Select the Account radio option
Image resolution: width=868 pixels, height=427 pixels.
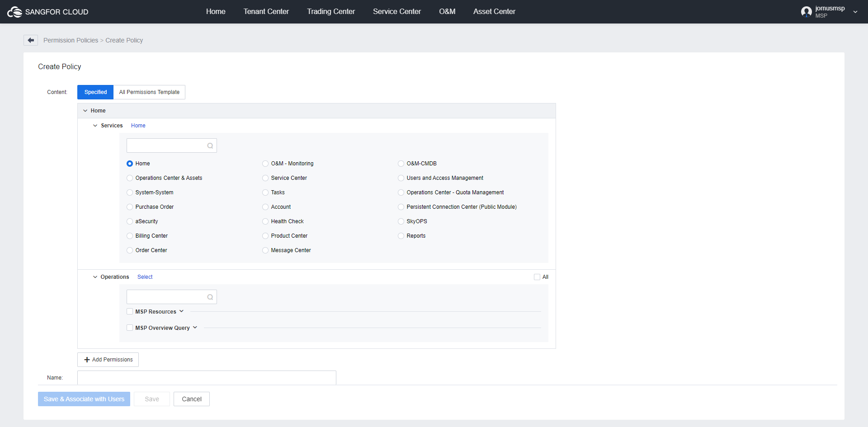pyautogui.click(x=265, y=207)
